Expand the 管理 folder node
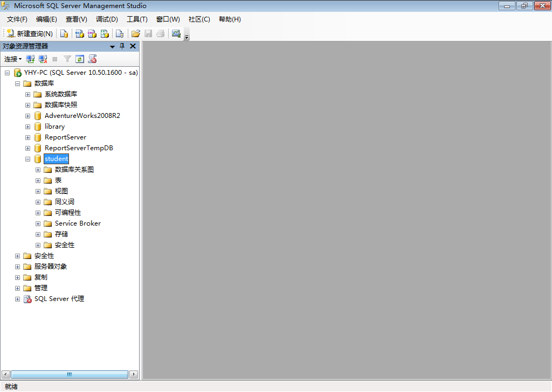This screenshot has height=392, width=552. click(17, 288)
